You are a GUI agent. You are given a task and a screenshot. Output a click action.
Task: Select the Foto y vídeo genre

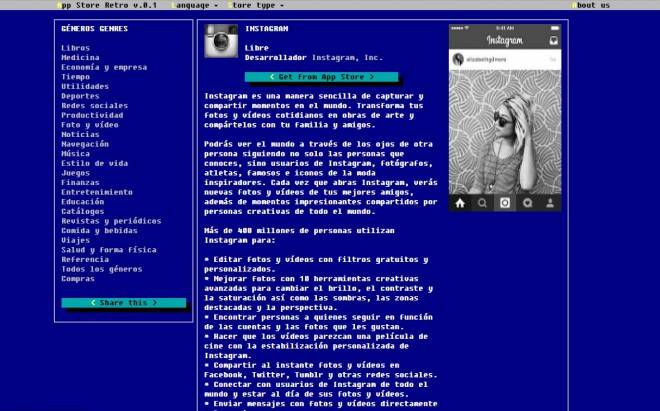(90, 125)
